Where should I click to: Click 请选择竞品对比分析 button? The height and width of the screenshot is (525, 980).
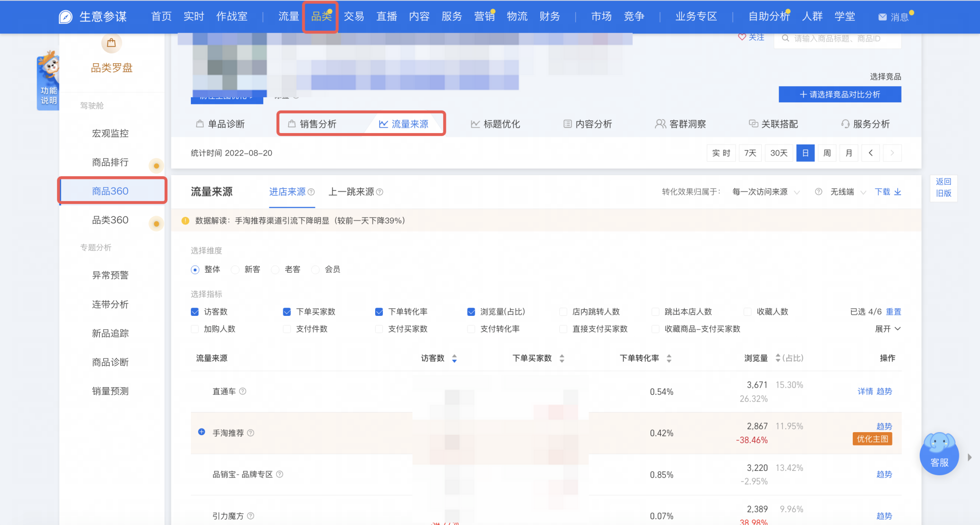[840, 94]
